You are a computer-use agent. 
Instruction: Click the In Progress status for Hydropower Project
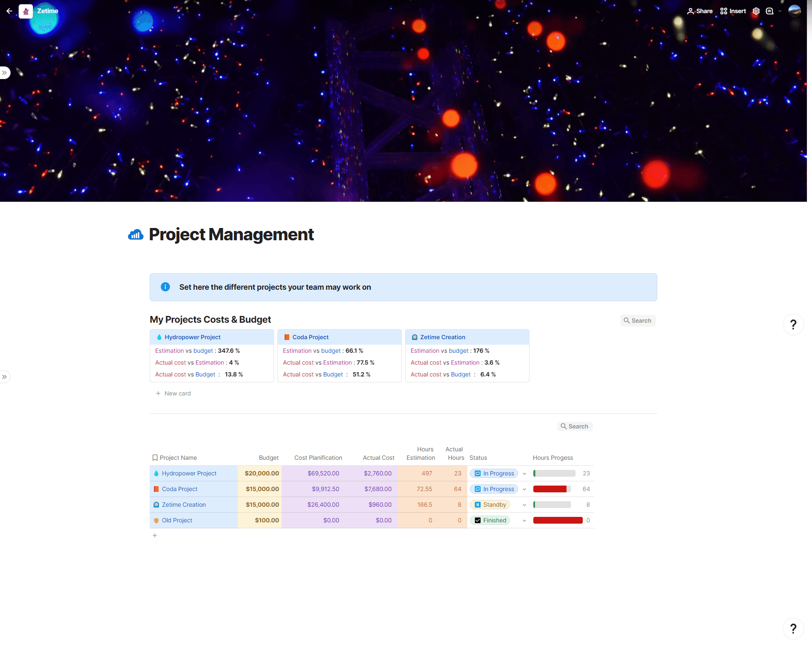[494, 473]
